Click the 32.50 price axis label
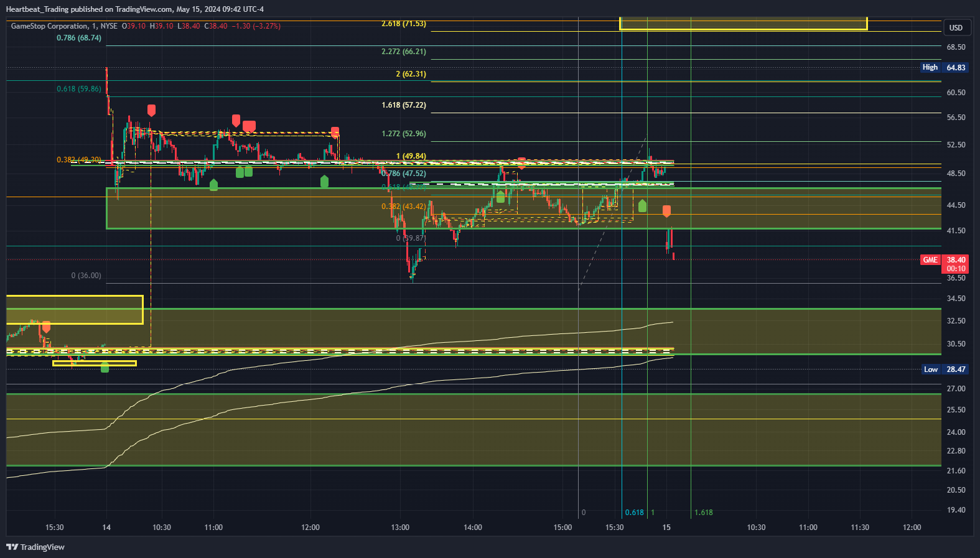 [x=956, y=321]
